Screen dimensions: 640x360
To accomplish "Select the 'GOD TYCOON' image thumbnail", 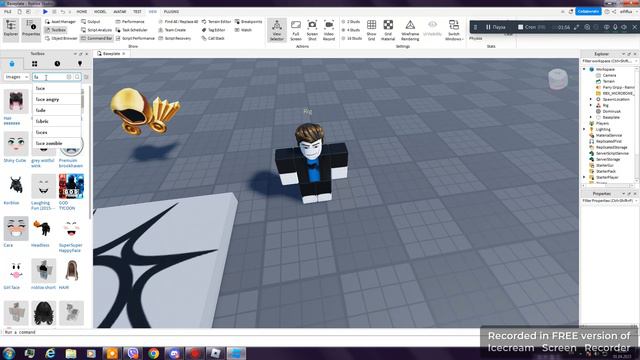I will [x=71, y=186].
